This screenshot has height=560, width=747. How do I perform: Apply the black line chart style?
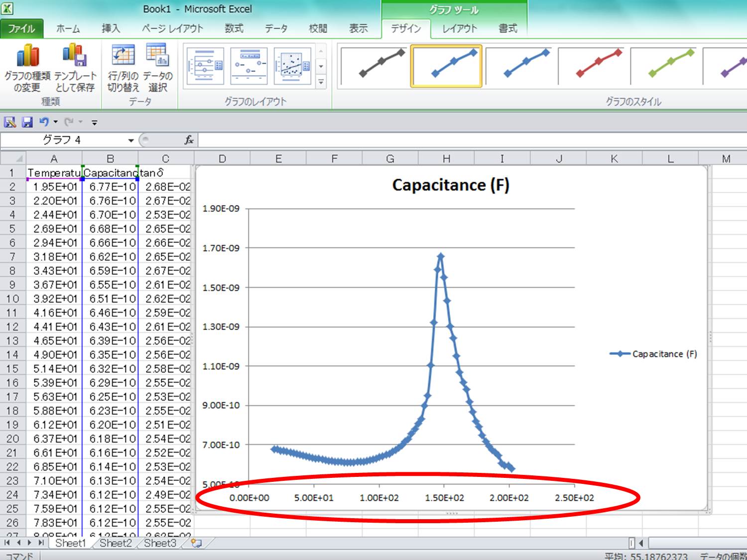coord(374,66)
